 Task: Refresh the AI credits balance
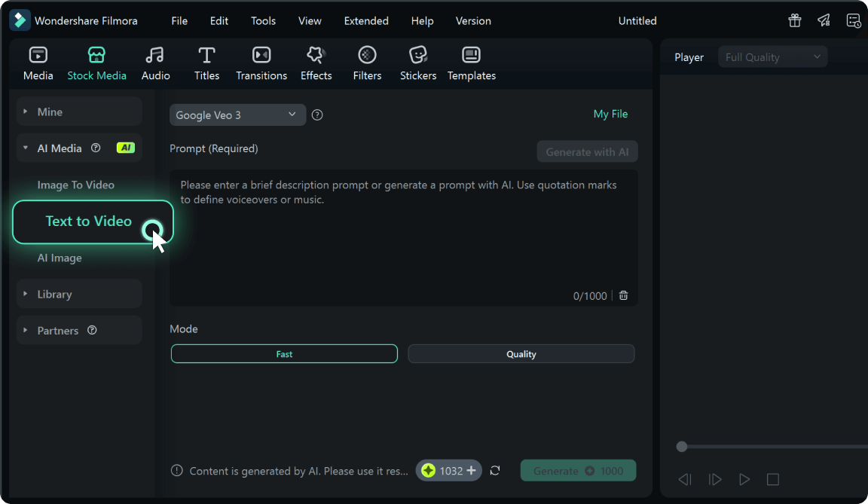coord(495,470)
